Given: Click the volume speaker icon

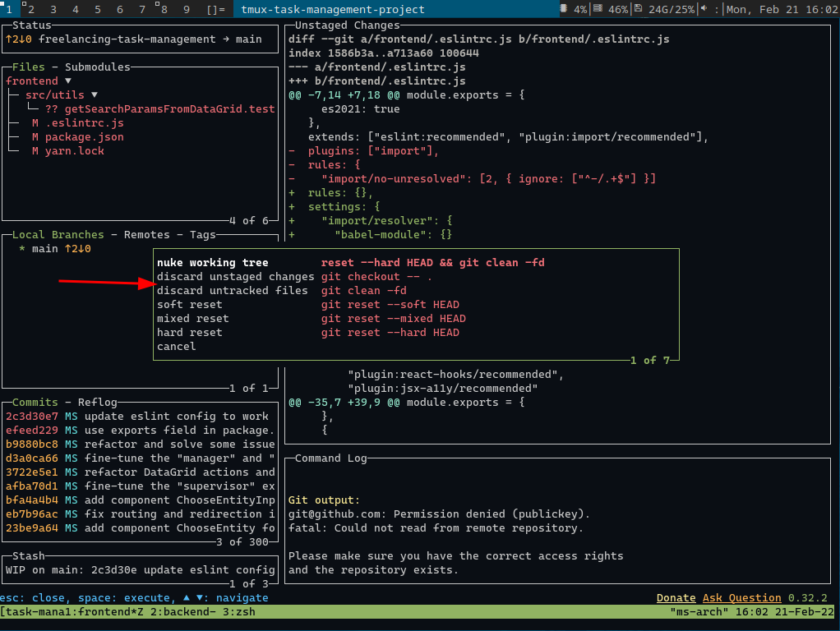Looking at the screenshot, I should click(704, 8).
